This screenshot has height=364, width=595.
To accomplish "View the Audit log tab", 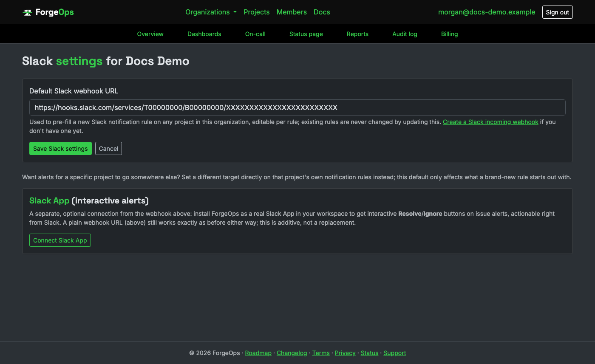I will coord(405,34).
